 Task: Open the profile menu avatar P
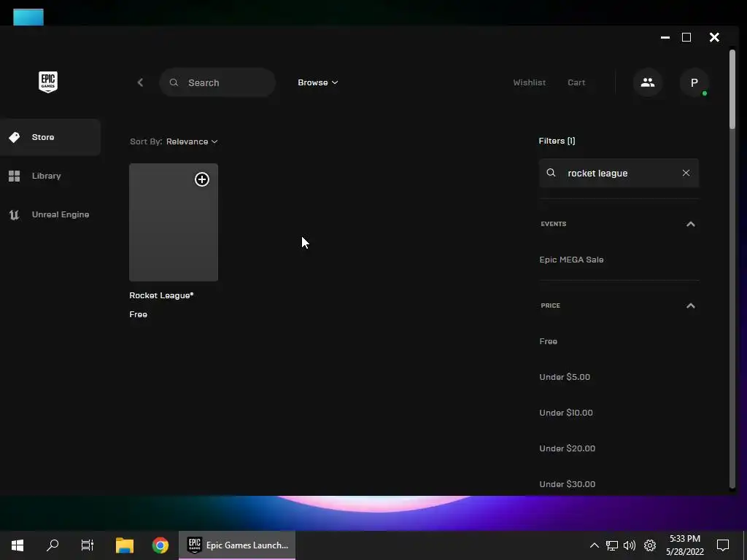click(x=694, y=82)
